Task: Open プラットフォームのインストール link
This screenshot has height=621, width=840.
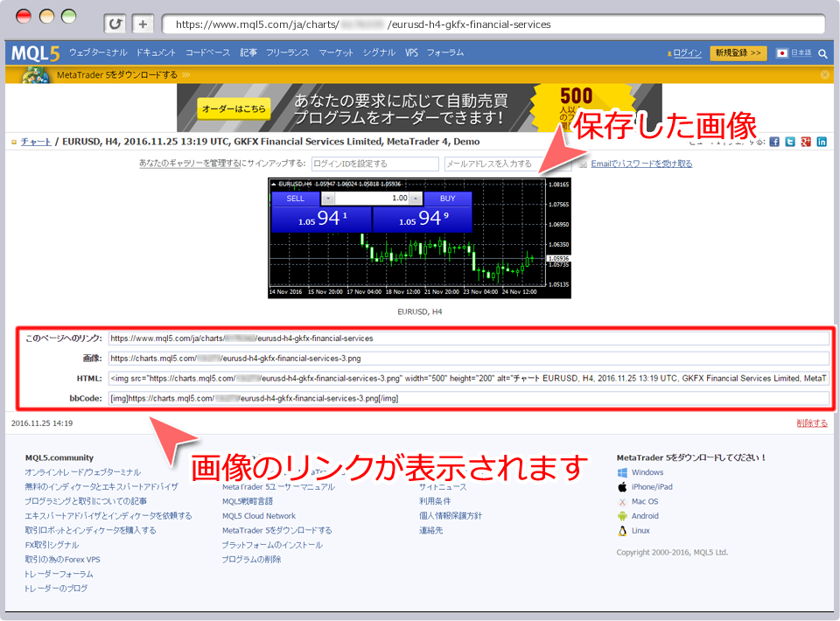Action: (272, 545)
